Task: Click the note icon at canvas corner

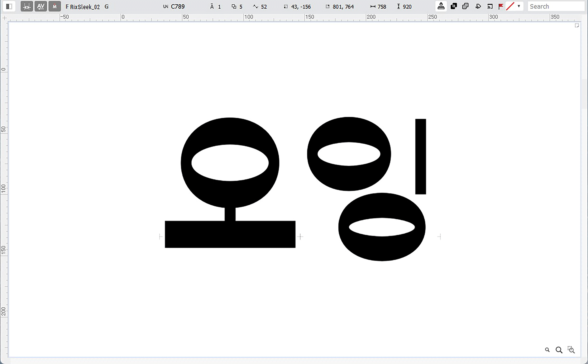Action: click(x=577, y=26)
